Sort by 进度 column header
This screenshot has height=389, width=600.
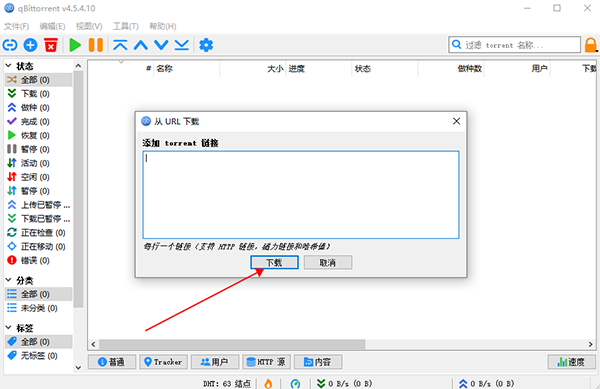point(318,68)
